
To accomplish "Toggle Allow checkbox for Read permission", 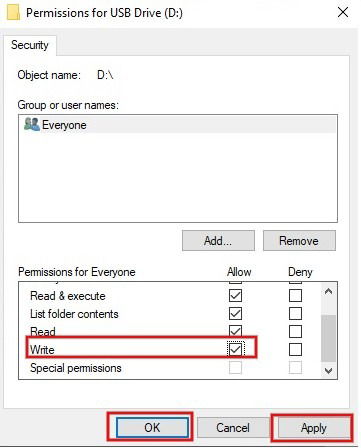I will [x=235, y=331].
